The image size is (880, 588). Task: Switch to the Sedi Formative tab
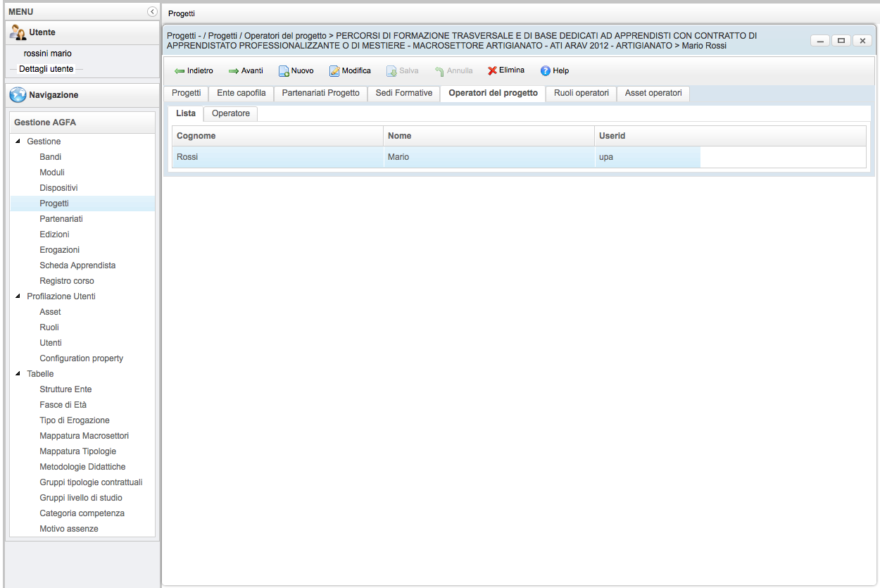403,93
